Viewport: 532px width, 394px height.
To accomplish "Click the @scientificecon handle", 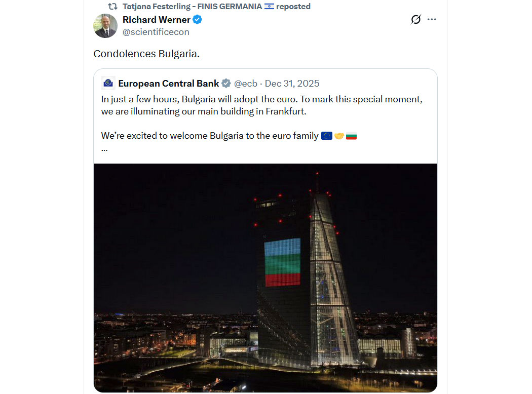I will (x=156, y=32).
